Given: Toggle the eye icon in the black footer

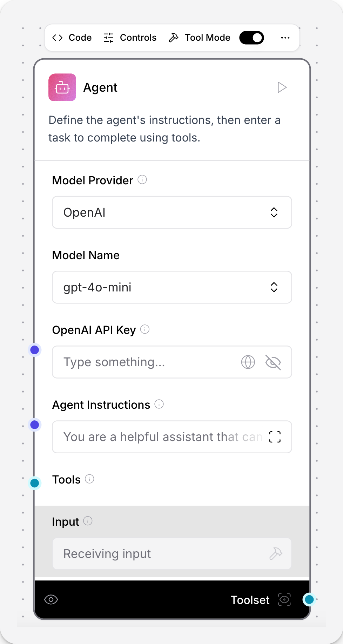Looking at the screenshot, I should coord(51,599).
